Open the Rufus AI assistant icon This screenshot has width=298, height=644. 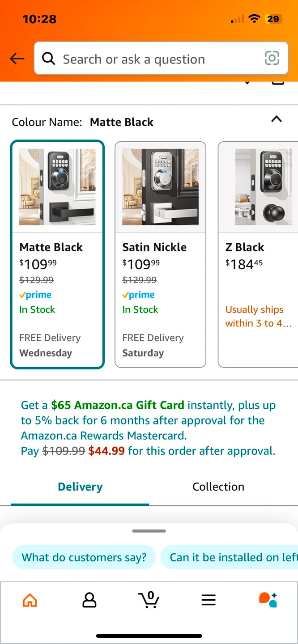[x=268, y=600]
